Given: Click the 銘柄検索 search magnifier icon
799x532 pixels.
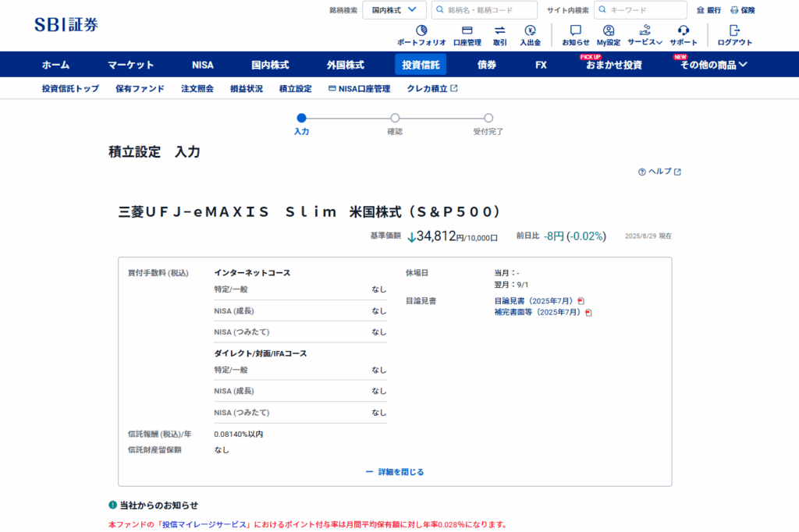Looking at the screenshot, I should [x=440, y=9].
